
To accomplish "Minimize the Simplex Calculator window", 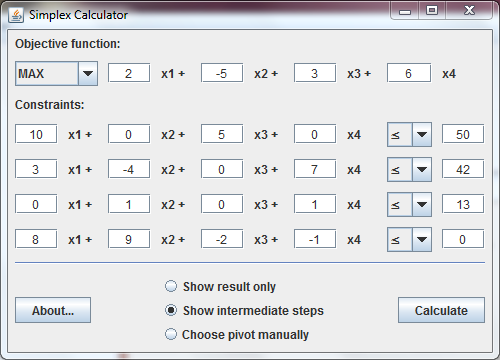I will pyautogui.click(x=405, y=11).
